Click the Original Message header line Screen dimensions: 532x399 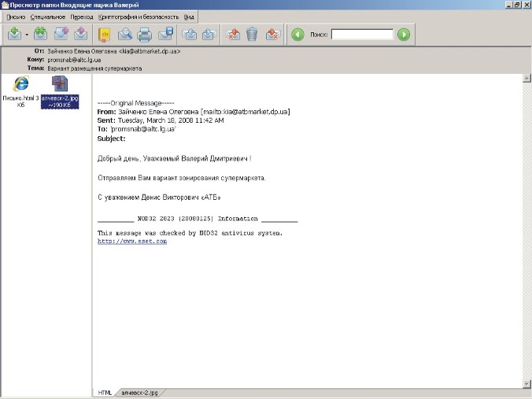135,103
